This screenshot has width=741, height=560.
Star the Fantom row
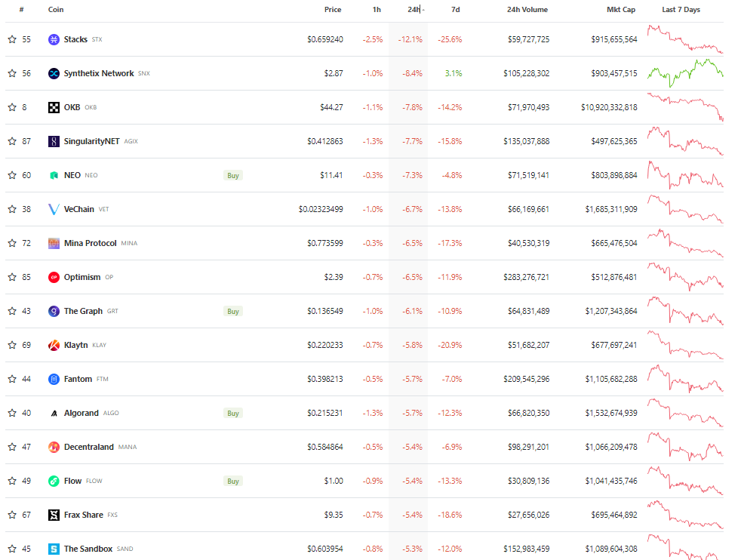pyautogui.click(x=12, y=379)
